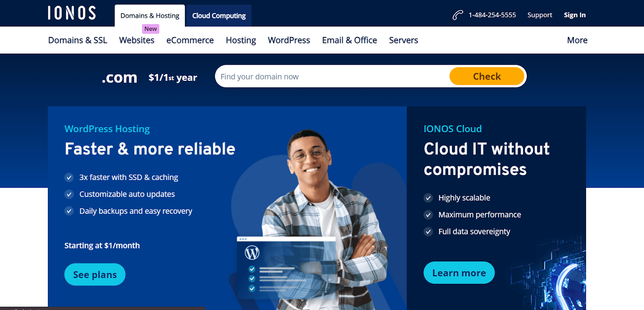Viewport: 644px width, 310px height.
Task: Click the See plans button
Action: pos(95,275)
